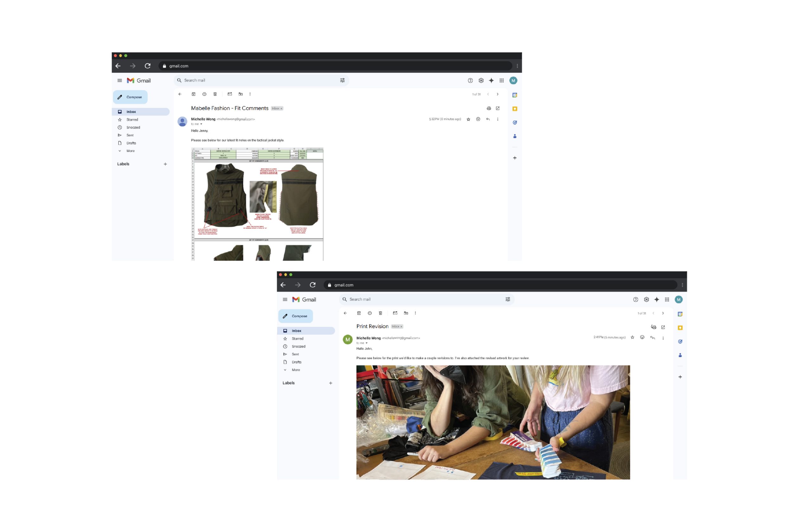799x532 pixels.
Task: Expand More in Print Revision window sidebar
Action: 296,370
